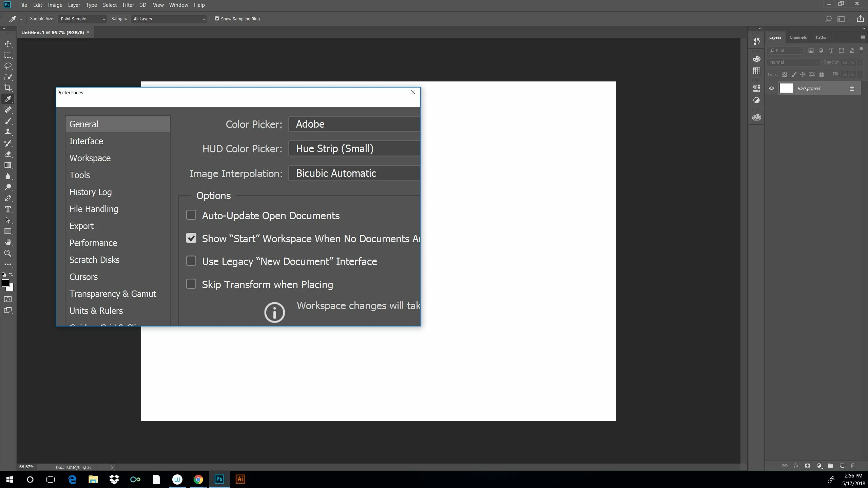This screenshot has height=488, width=868.
Task: Select the Lasso tool
Action: [x=8, y=66]
